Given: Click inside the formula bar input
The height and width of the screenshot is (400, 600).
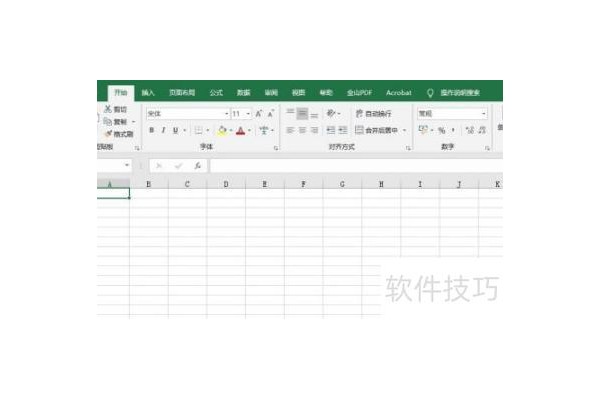Looking at the screenshot, I should [x=356, y=166].
